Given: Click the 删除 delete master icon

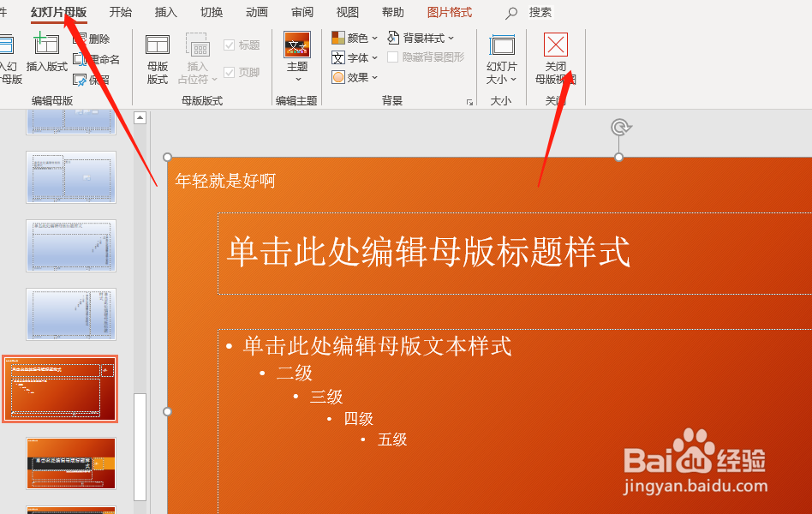Looking at the screenshot, I should click(94, 38).
